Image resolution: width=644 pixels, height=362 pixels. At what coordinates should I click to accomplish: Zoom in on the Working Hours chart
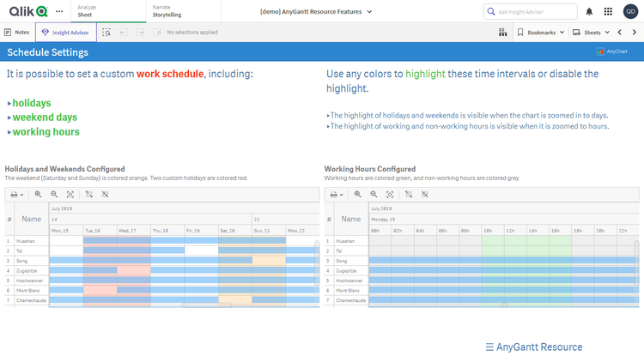point(358,195)
